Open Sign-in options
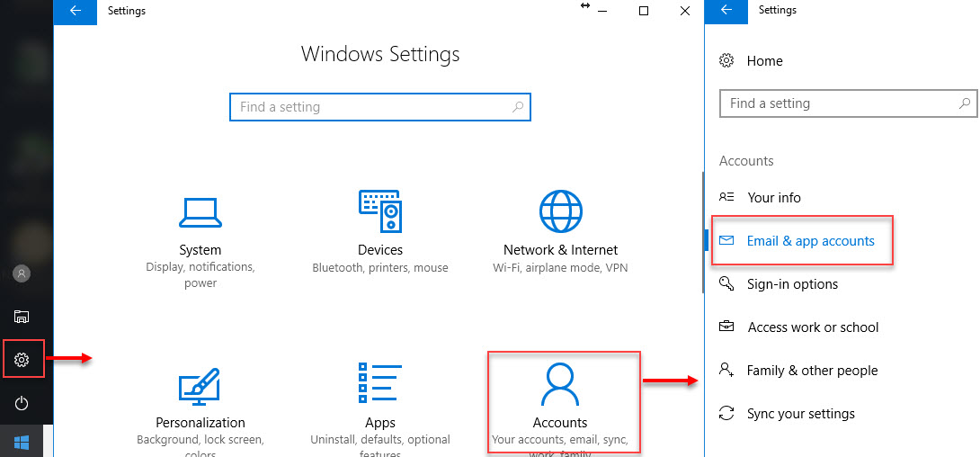The height and width of the screenshot is (457, 980). tap(792, 284)
